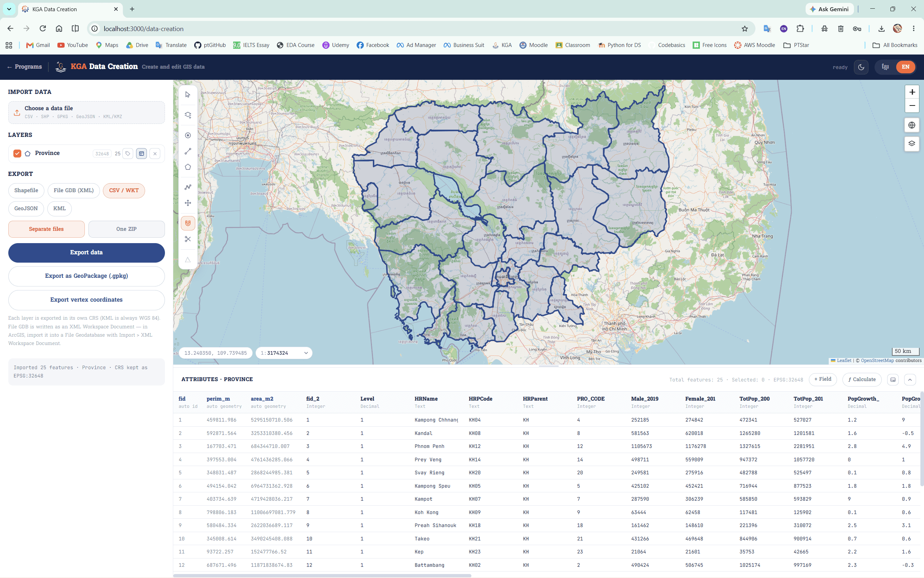Bookmark this page with star icon

(x=745, y=29)
